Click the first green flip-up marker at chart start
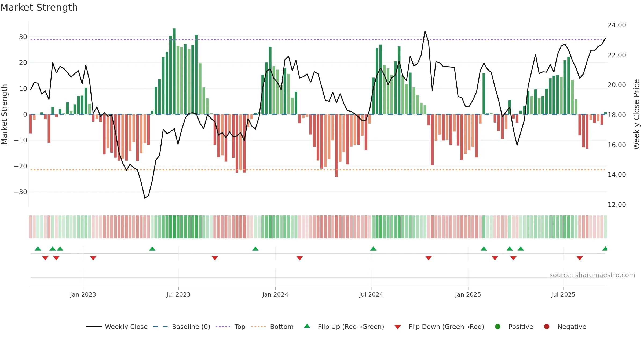The image size is (644, 362). click(38, 249)
